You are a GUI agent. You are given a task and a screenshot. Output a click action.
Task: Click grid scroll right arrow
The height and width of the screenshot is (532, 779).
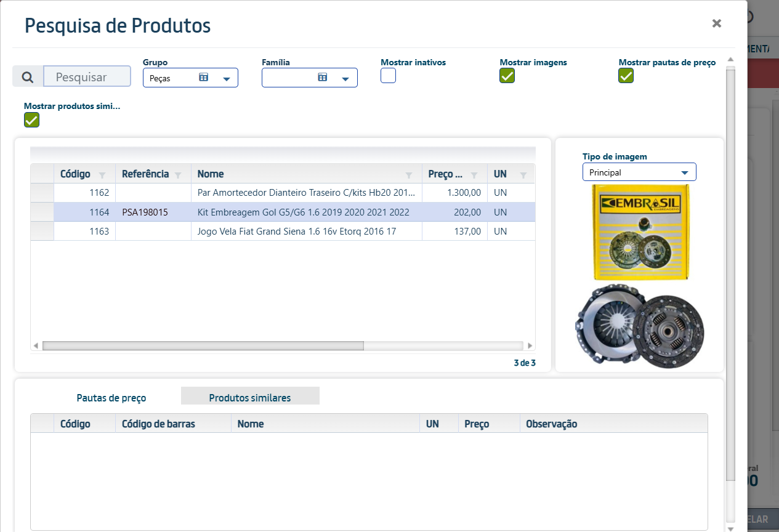click(x=530, y=346)
